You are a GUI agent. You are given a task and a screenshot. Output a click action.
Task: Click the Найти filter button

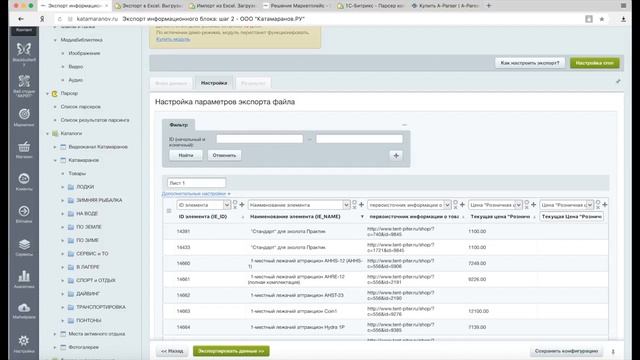click(186, 155)
